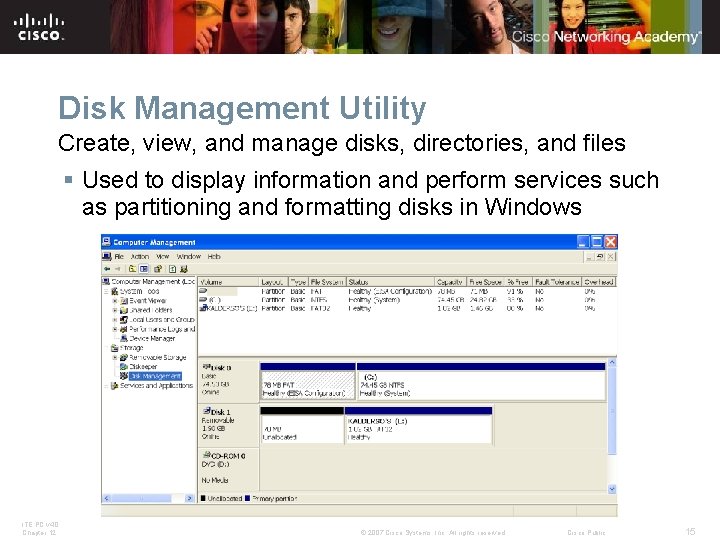Click the console icon left of File menu
The image size is (720, 540).
[107, 256]
